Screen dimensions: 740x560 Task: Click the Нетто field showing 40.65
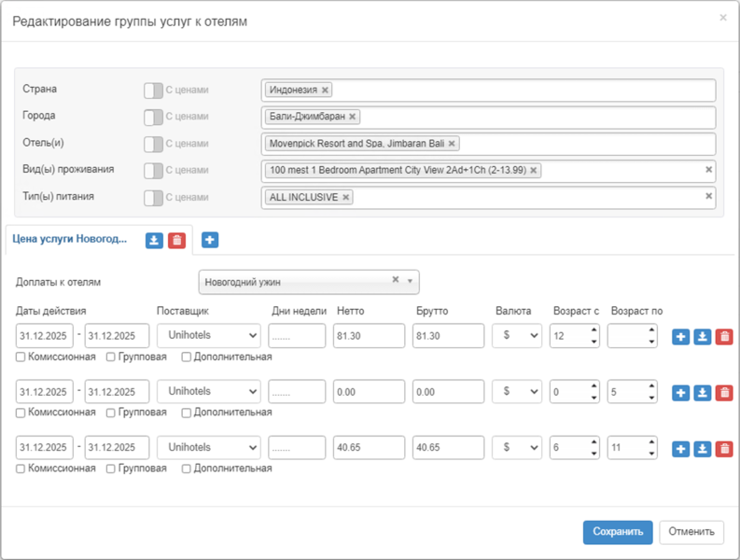(368, 448)
